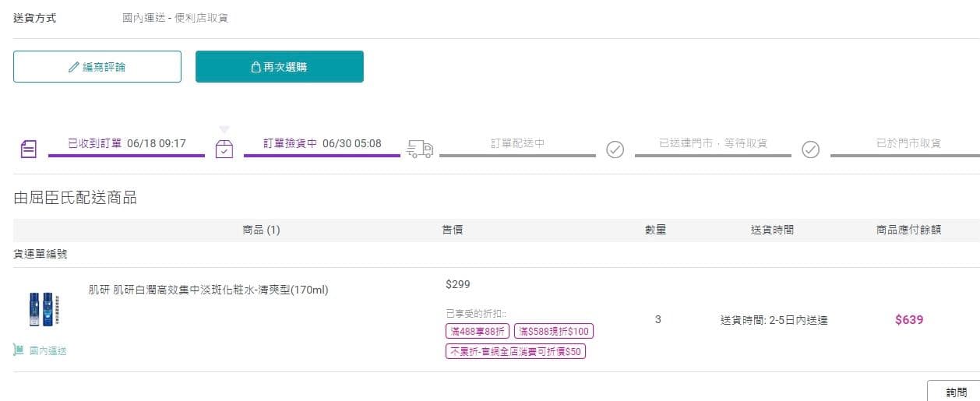
Task: Click the 訂單配送中 progress step
Action: [517, 143]
